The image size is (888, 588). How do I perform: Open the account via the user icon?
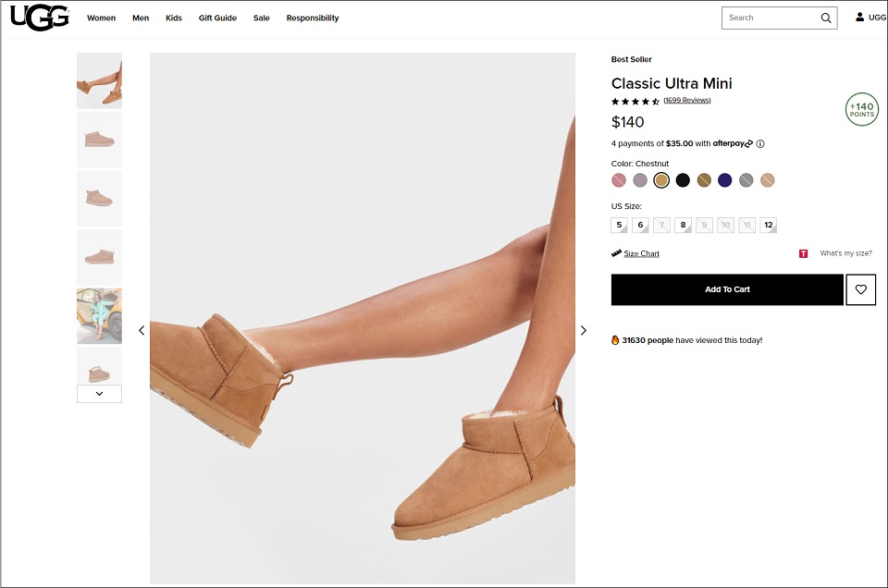[x=859, y=17]
